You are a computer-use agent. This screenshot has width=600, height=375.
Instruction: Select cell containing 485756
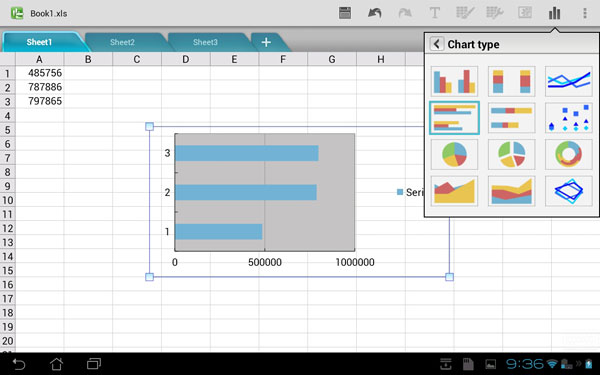tap(39, 73)
